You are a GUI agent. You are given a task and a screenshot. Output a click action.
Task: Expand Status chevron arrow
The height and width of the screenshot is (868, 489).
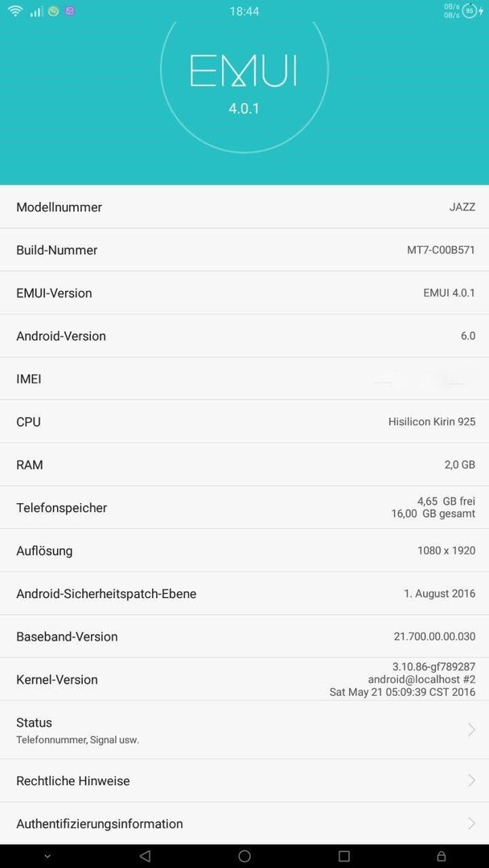[471, 730]
